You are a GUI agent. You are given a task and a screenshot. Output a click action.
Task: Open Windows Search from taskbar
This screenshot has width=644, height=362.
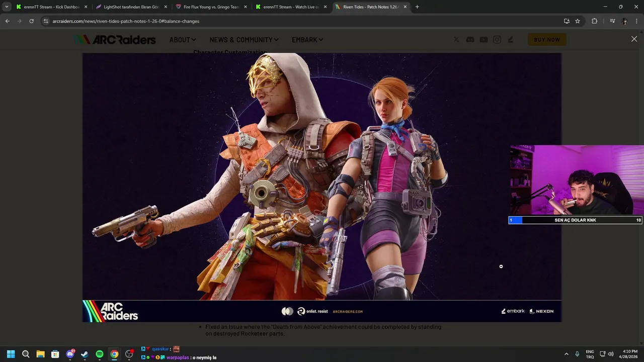click(26, 354)
